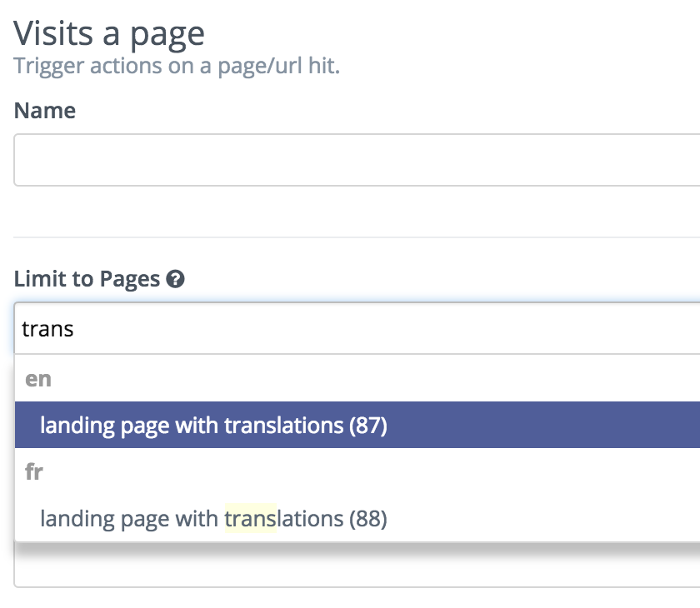Click the search box containing "trans"
The width and height of the screenshot is (700, 608).
(357, 329)
